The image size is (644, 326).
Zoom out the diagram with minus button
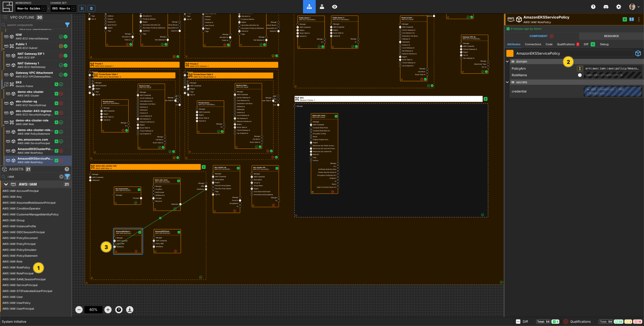pos(79,310)
